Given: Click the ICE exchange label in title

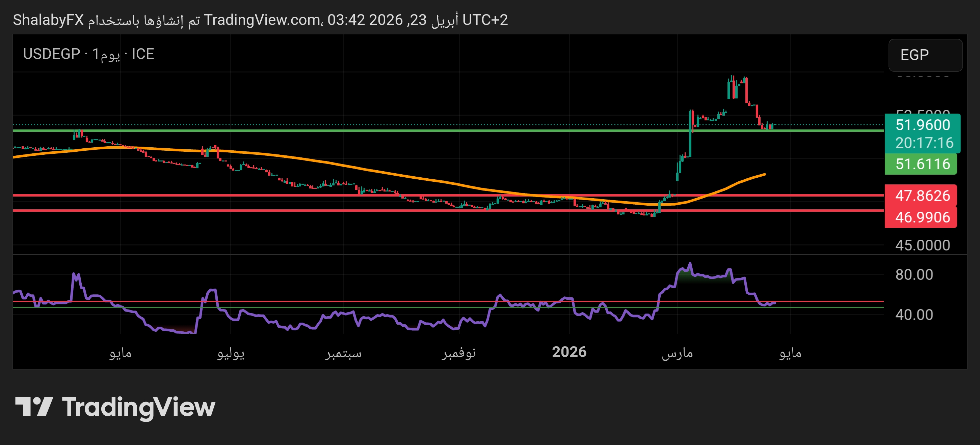Looking at the screenshot, I should 143,54.
